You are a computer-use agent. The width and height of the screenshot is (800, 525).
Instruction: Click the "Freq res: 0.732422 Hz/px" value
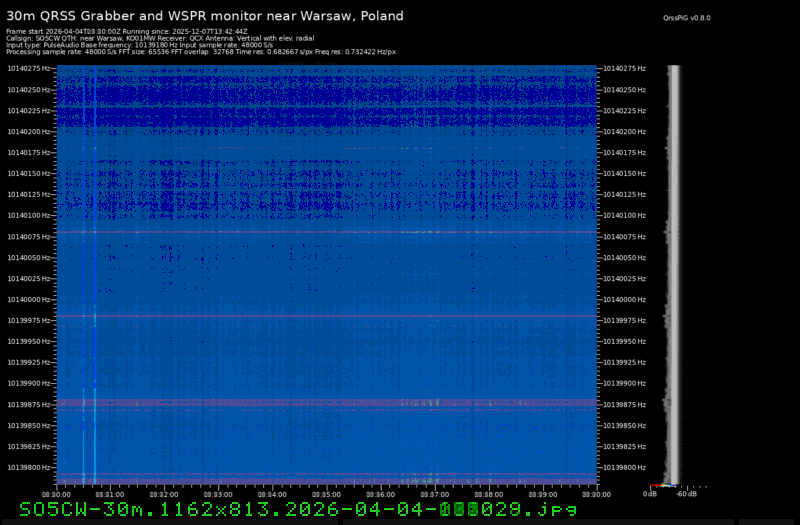(355, 52)
